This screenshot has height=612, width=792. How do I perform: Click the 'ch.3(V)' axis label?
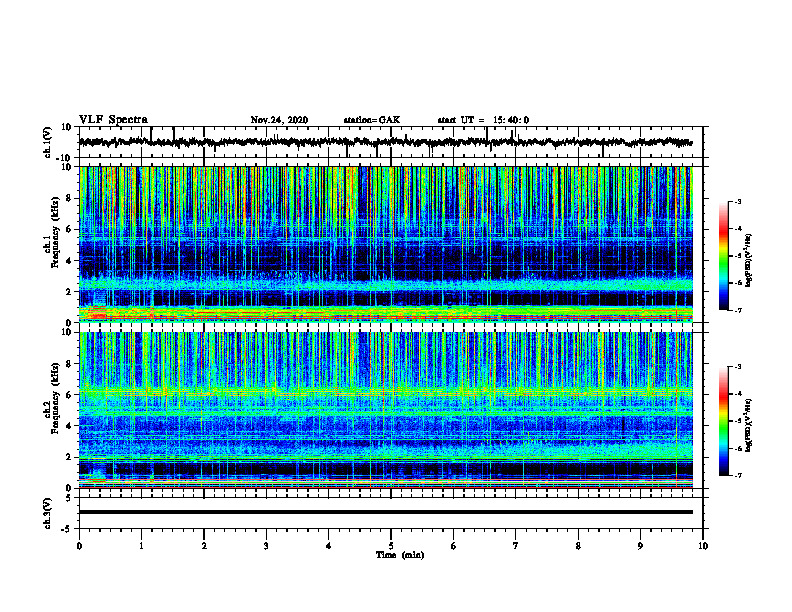click(x=48, y=513)
